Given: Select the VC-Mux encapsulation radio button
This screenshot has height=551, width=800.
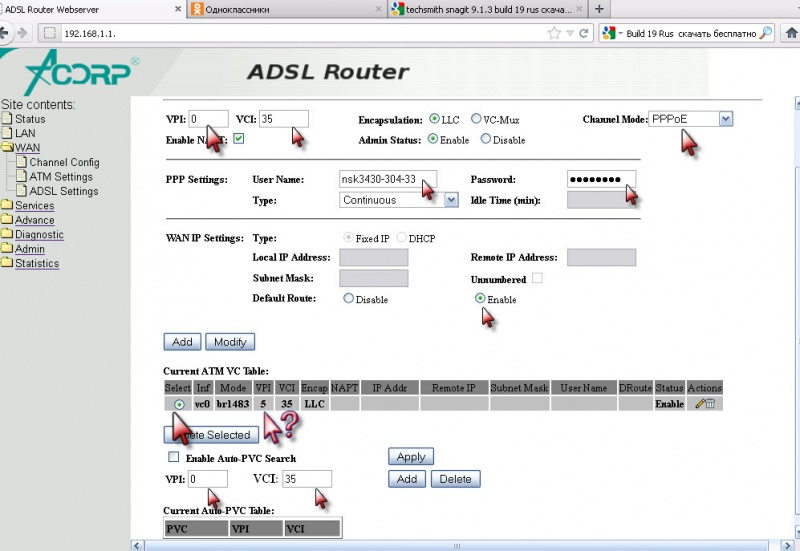Looking at the screenshot, I should [476, 119].
